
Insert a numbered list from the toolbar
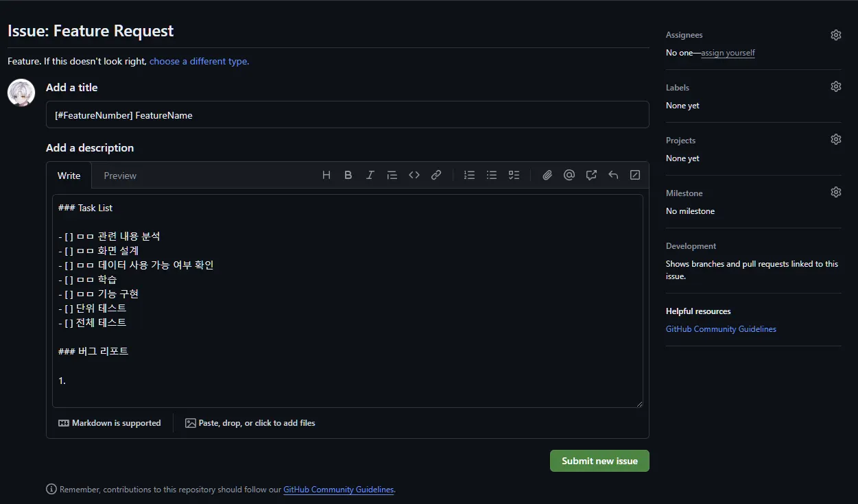tap(470, 176)
